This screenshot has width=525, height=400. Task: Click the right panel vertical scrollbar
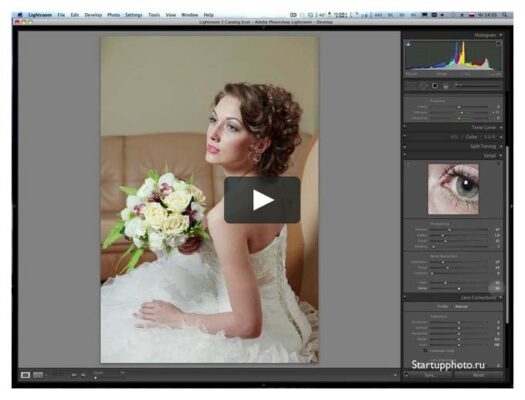tap(508, 234)
